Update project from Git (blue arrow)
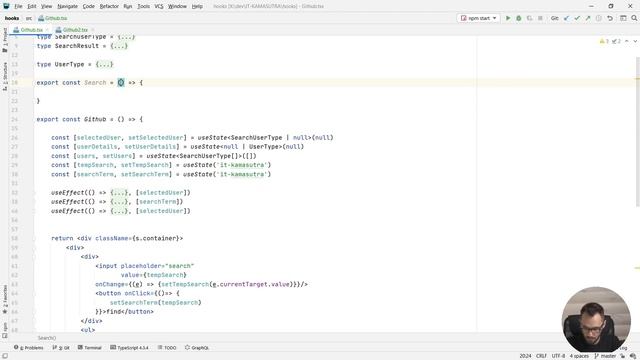640x360 pixels. coord(566,18)
